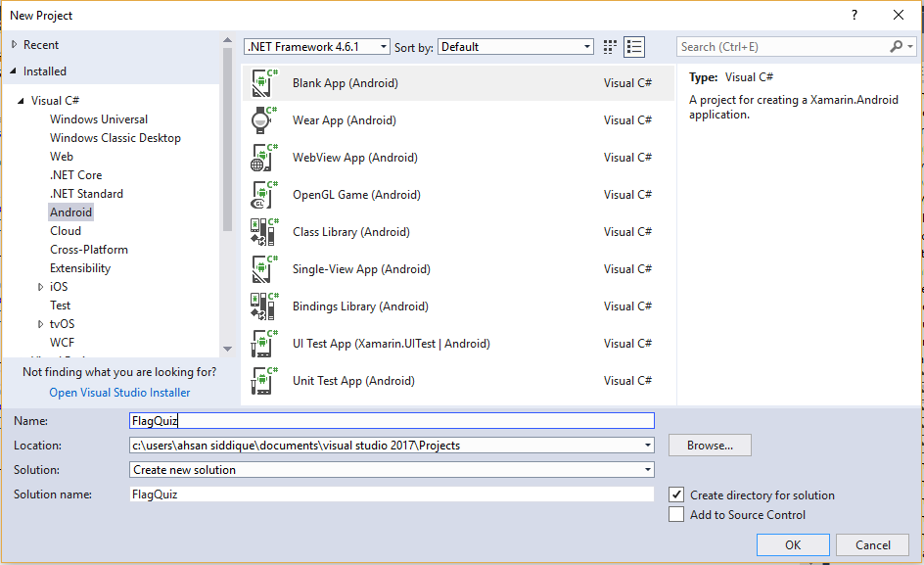Select the WCF category
The image size is (924, 565).
pos(62,342)
